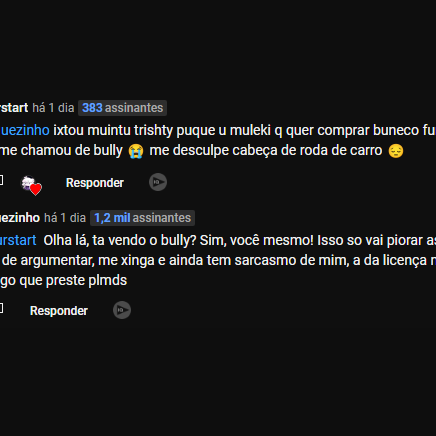Click the text 'go que preste plmds'
The image size is (436, 436).
(63, 281)
